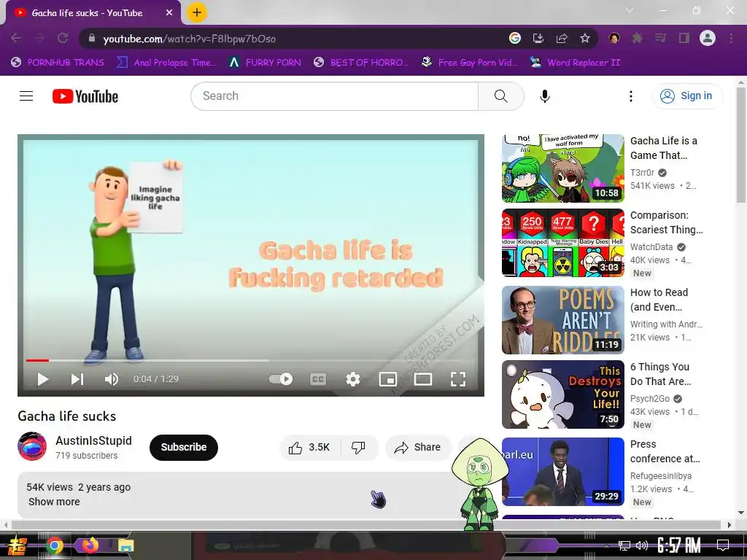Select the WatchData channel name
The image size is (747, 560).
pos(651,246)
